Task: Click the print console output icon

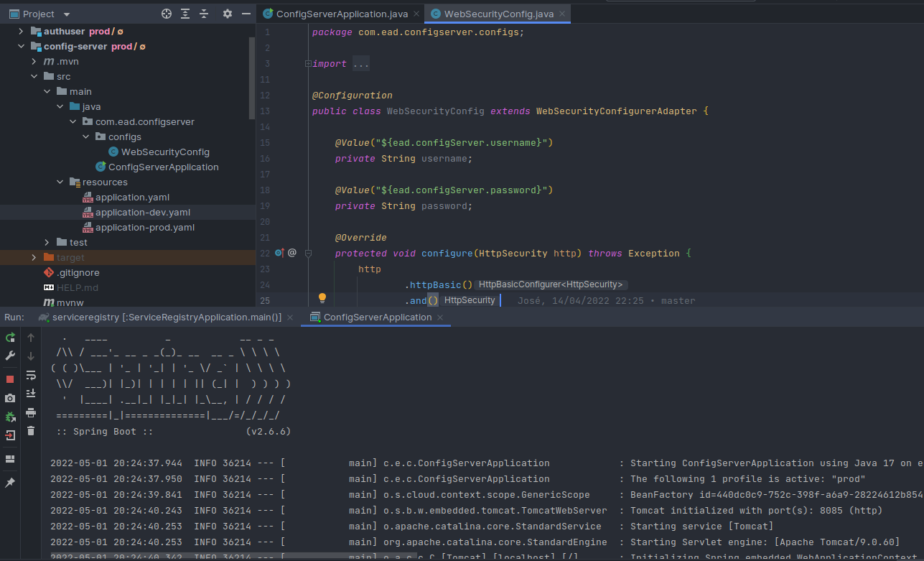Action: pos(31,412)
